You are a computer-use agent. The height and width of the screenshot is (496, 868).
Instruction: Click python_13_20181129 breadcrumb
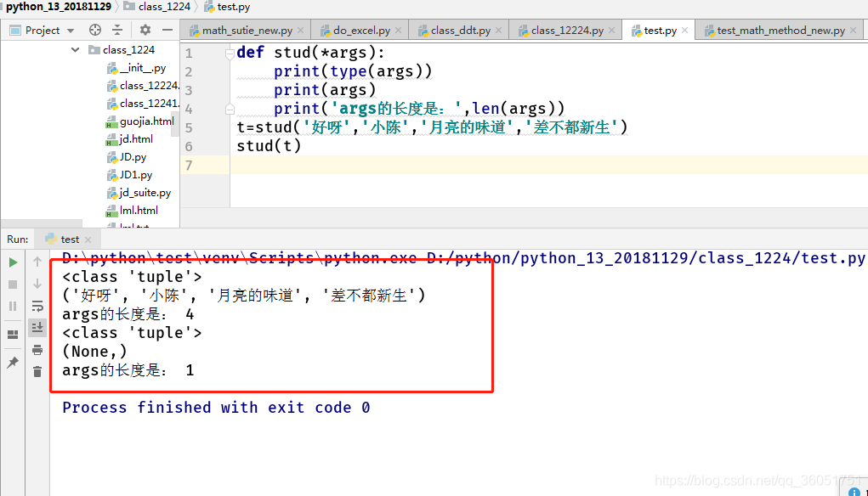pos(59,7)
